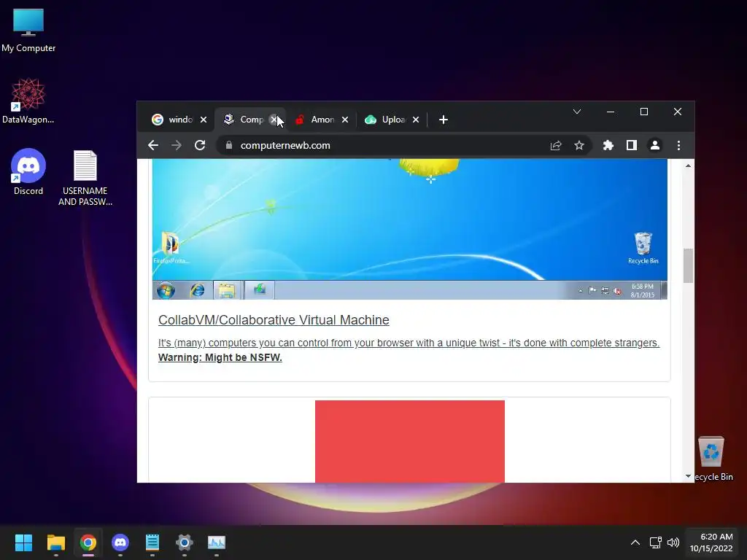Viewport: 747px width, 560px height.
Task: Click the scrollbar up arrow
Action: point(688,166)
